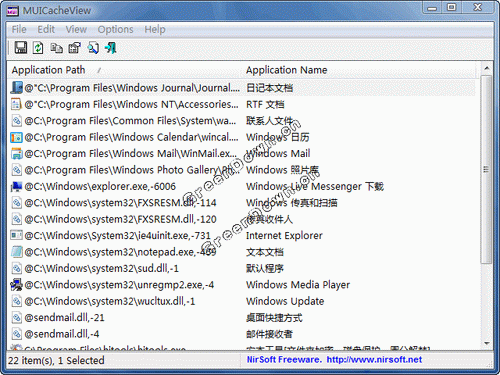
Task: Click the Windows Photo Gallery row icon
Action: [16, 170]
